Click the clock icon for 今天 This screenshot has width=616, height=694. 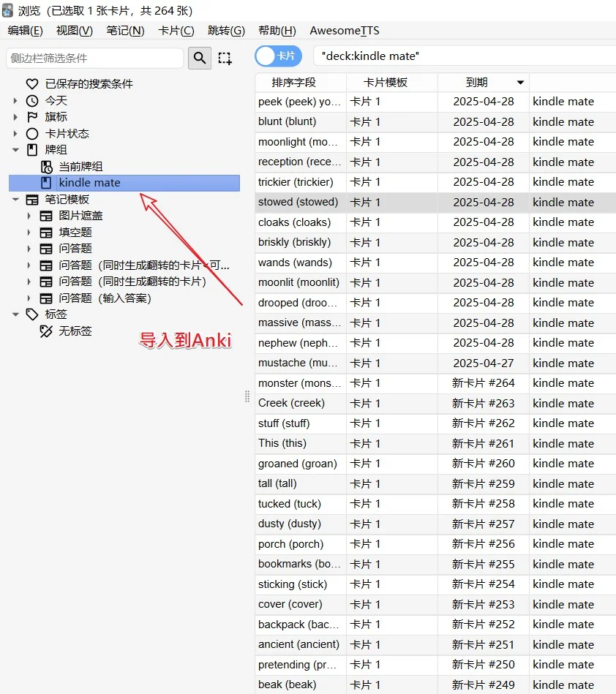click(32, 100)
